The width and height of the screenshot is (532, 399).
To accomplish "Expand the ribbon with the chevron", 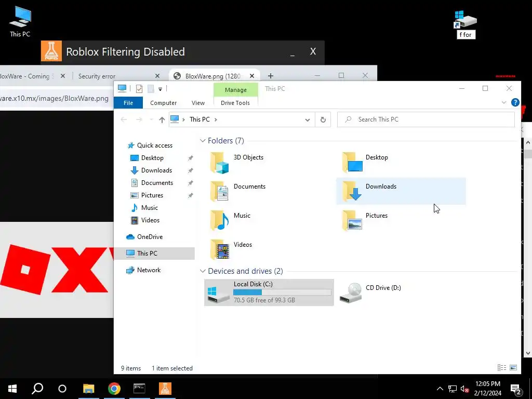I will [x=504, y=102].
